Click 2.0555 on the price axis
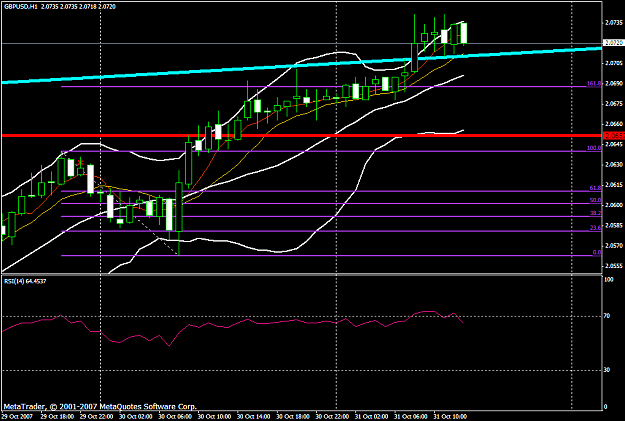Image resolution: width=625 pixels, height=421 pixels. (614, 266)
